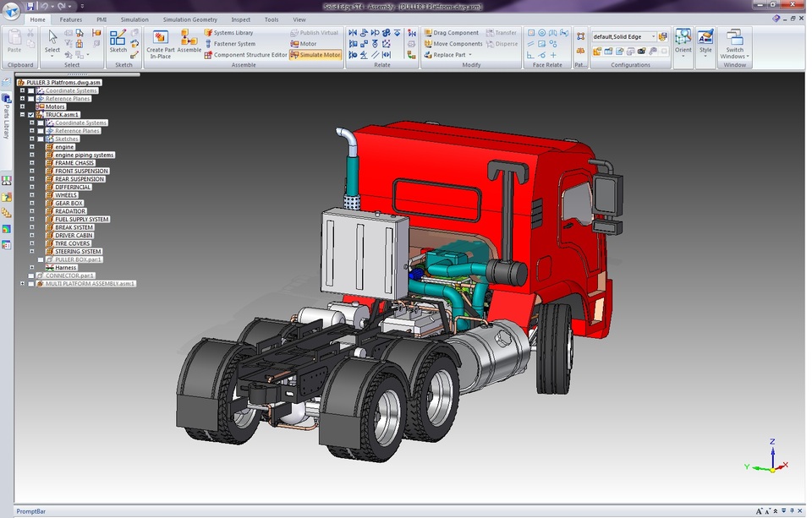Click the Systems Library icon
The width and height of the screenshot is (812, 518).
click(210, 32)
